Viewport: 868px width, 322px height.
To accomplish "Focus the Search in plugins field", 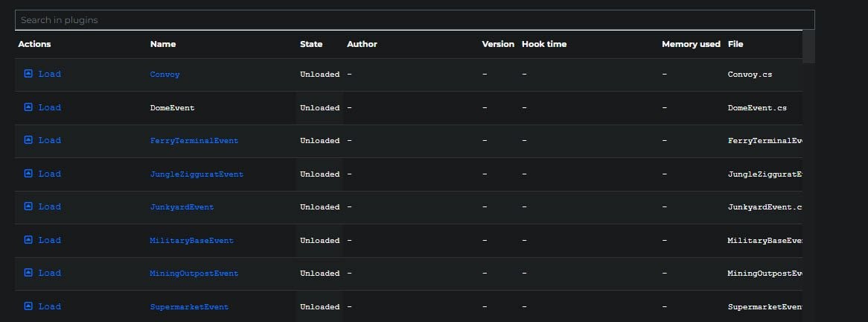I will click(x=415, y=20).
